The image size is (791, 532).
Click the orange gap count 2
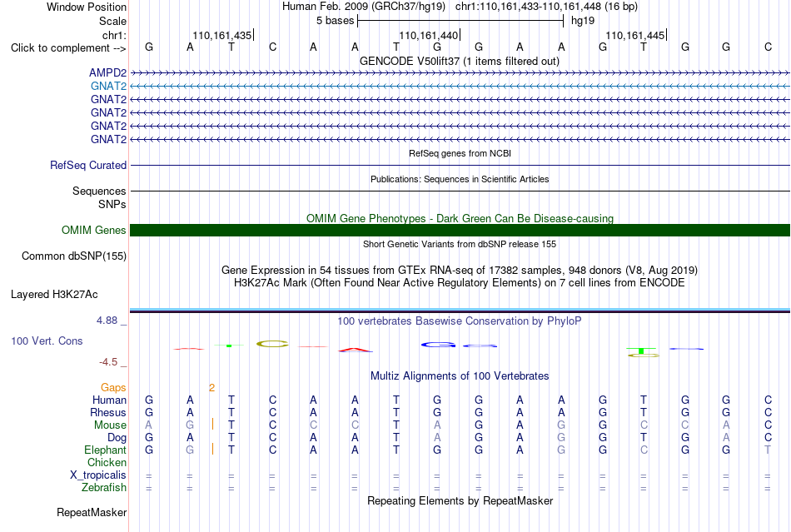[211, 388]
